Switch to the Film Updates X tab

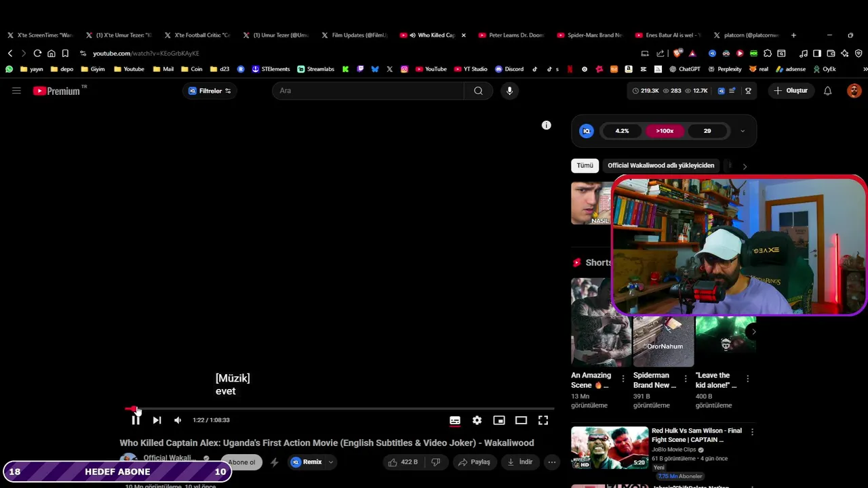coord(354,35)
